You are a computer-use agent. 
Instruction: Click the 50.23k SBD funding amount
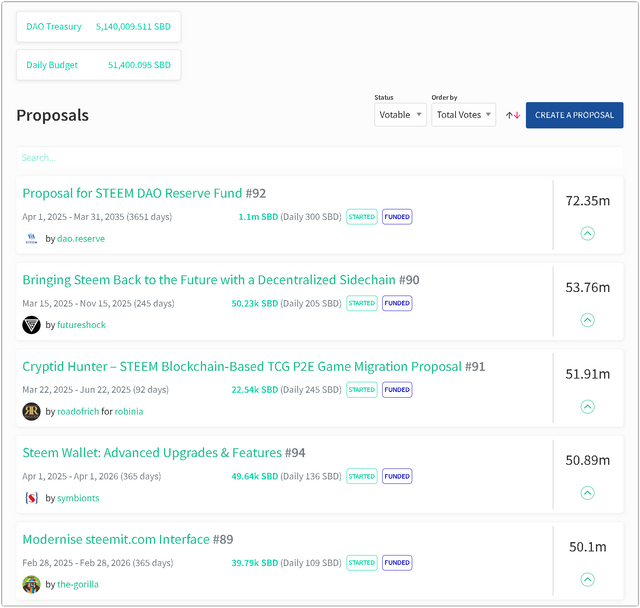255,303
